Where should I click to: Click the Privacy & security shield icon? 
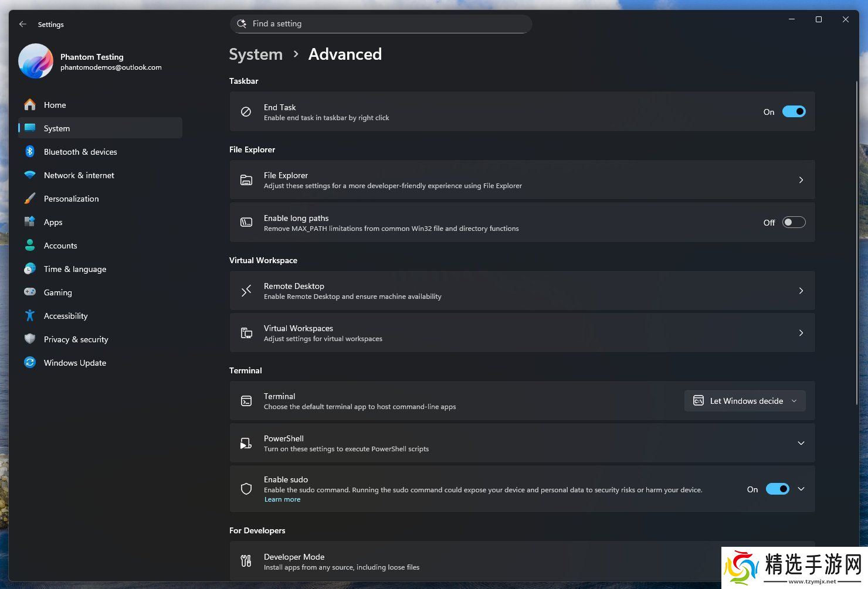[30, 339]
